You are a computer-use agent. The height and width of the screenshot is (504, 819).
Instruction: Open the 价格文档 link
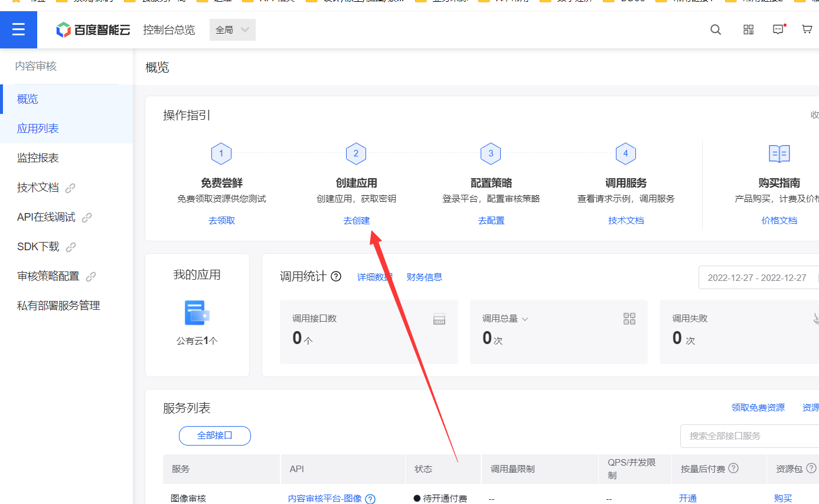point(779,221)
